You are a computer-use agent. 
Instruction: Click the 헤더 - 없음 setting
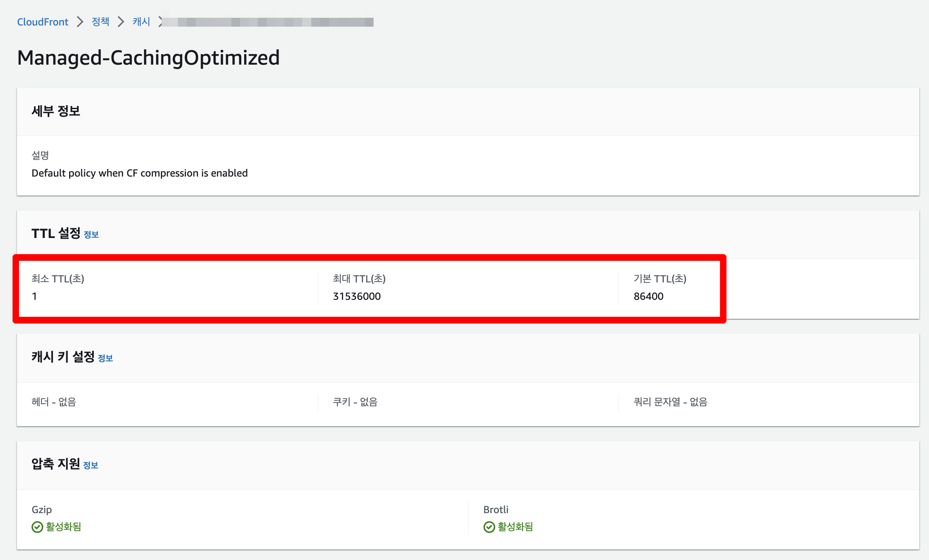(x=54, y=402)
